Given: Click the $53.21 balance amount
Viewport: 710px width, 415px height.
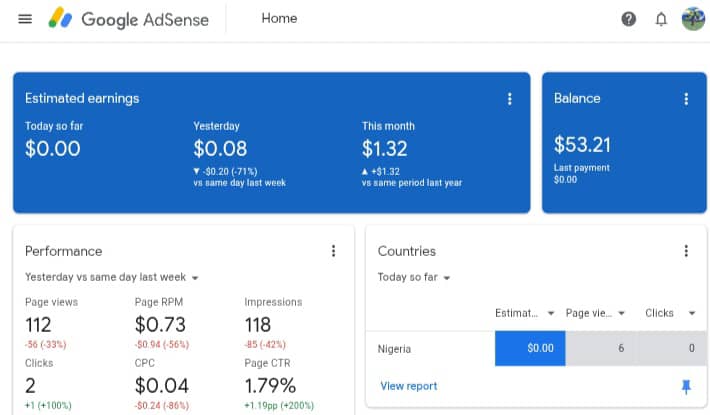Looking at the screenshot, I should click(x=582, y=145).
